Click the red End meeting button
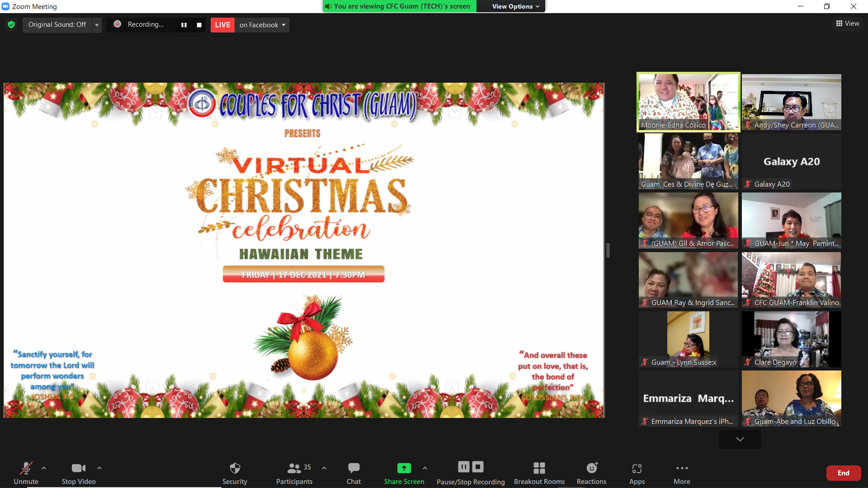Image resolution: width=868 pixels, height=488 pixels. coord(843,473)
